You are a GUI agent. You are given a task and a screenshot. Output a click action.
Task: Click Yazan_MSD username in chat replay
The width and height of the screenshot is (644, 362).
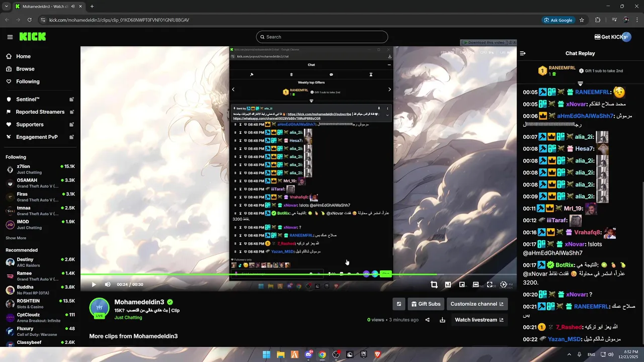(564, 339)
